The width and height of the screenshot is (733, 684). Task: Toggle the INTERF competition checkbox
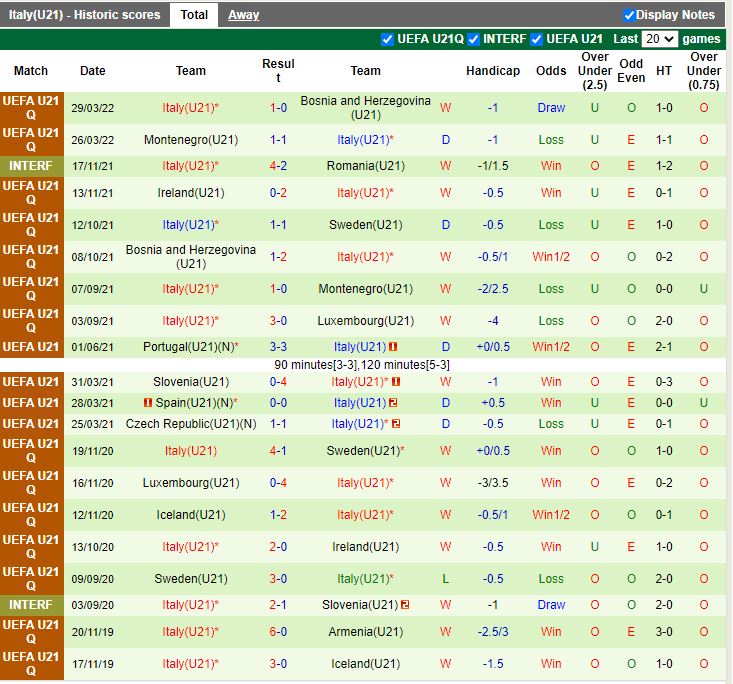(x=473, y=39)
